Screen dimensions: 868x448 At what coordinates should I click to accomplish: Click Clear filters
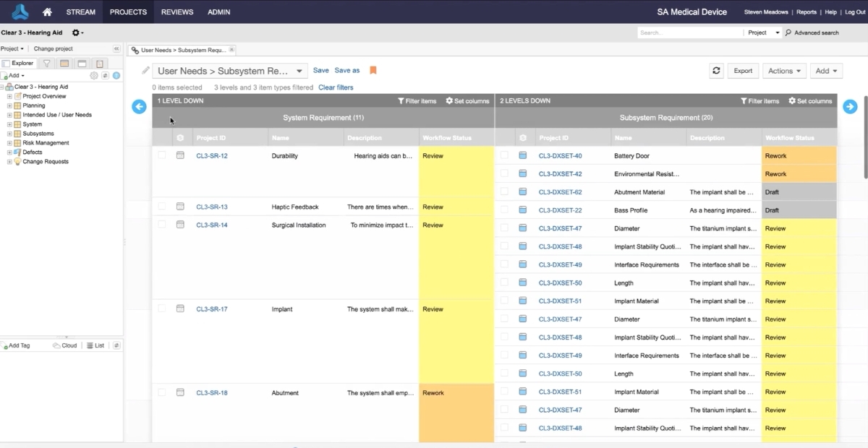pyautogui.click(x=336, y=86)
